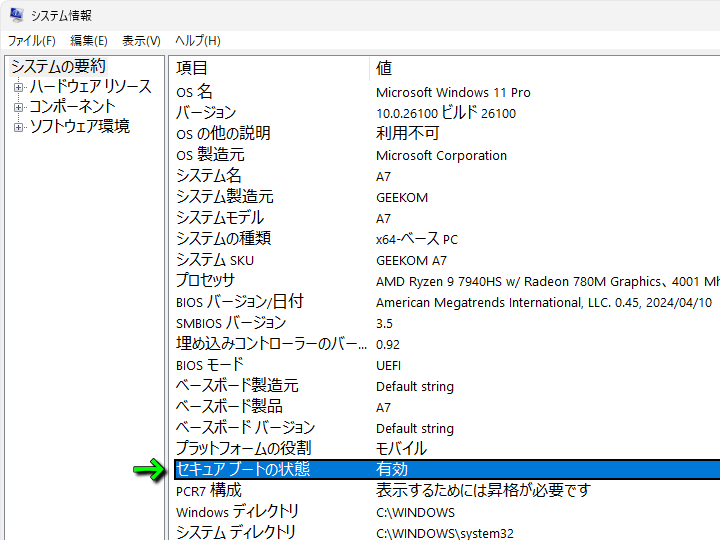Viewport: 720px width, 540px height.
Task: Open the ファイル(F) menu
Action: (32, 41)
